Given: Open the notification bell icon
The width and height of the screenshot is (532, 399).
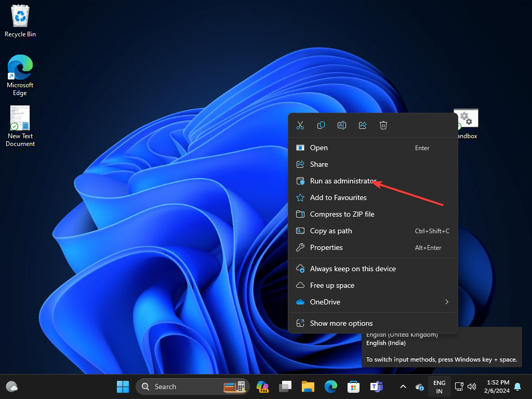Looking at the screenshot, I should coord(518,387).
